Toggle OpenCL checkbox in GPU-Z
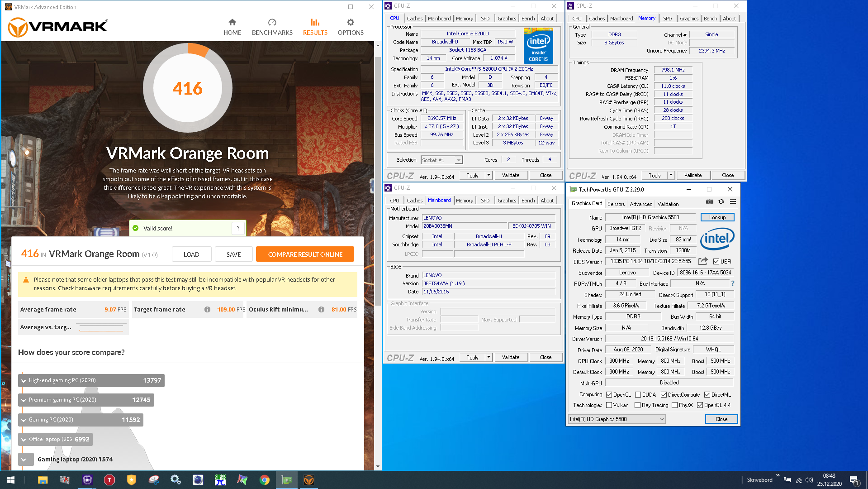 609,395
